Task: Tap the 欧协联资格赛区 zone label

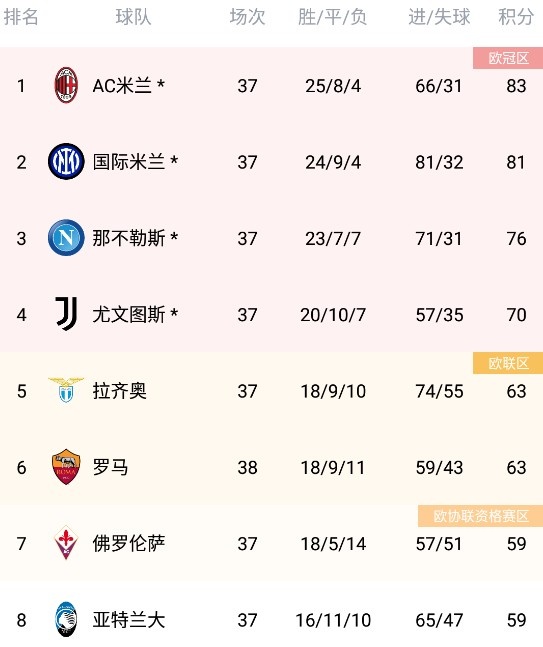Action: (x=480, y=516)
